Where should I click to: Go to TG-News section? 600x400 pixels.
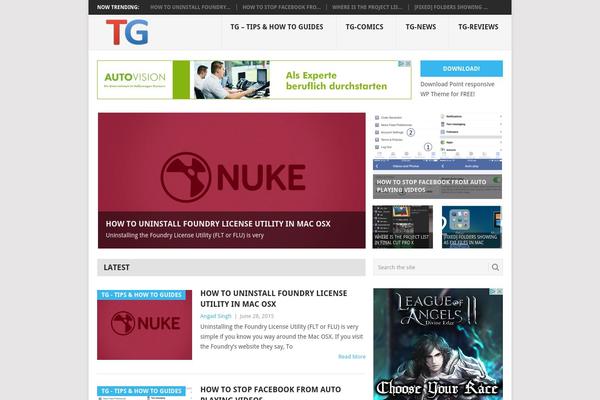(421, 27)
